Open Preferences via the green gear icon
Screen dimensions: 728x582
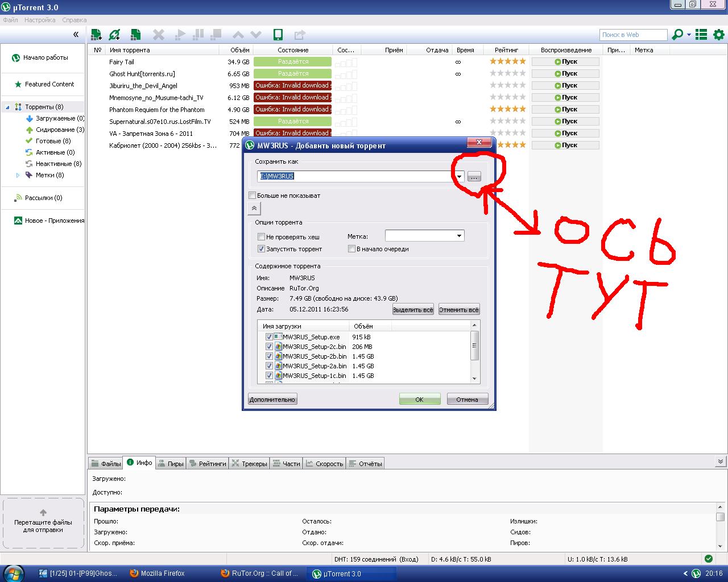point(719,35)
